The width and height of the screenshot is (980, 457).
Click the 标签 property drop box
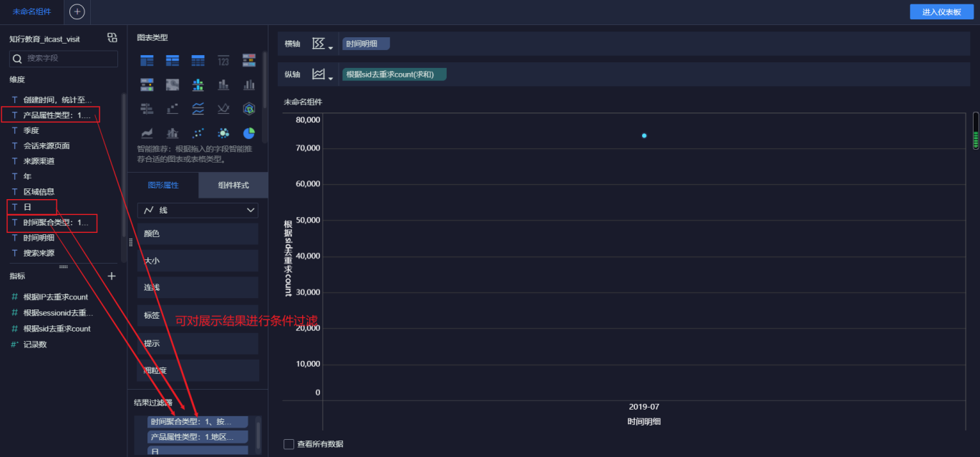(198, 315)
